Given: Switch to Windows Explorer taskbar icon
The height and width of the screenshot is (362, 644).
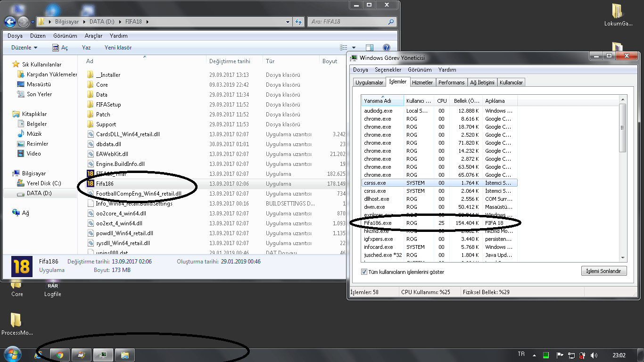Looking at the screenshot, I should tap(125, 355).
